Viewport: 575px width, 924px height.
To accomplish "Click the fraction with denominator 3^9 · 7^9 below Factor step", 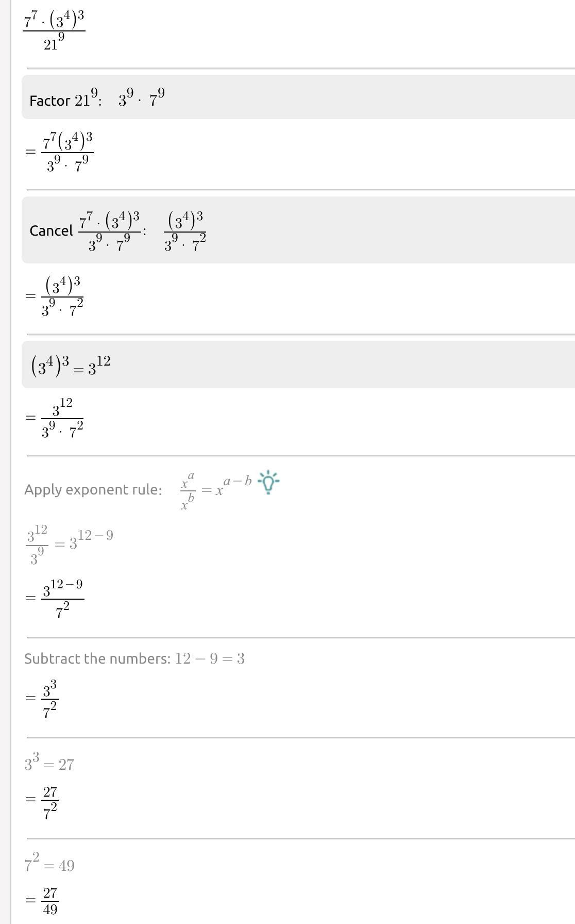I will coord(67,152).
